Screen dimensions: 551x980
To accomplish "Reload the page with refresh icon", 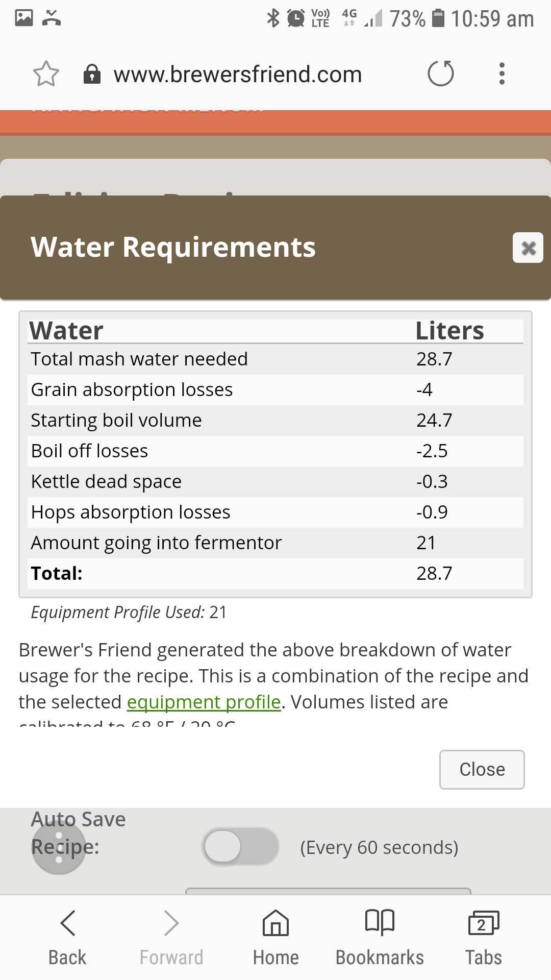I will (441, 74).
